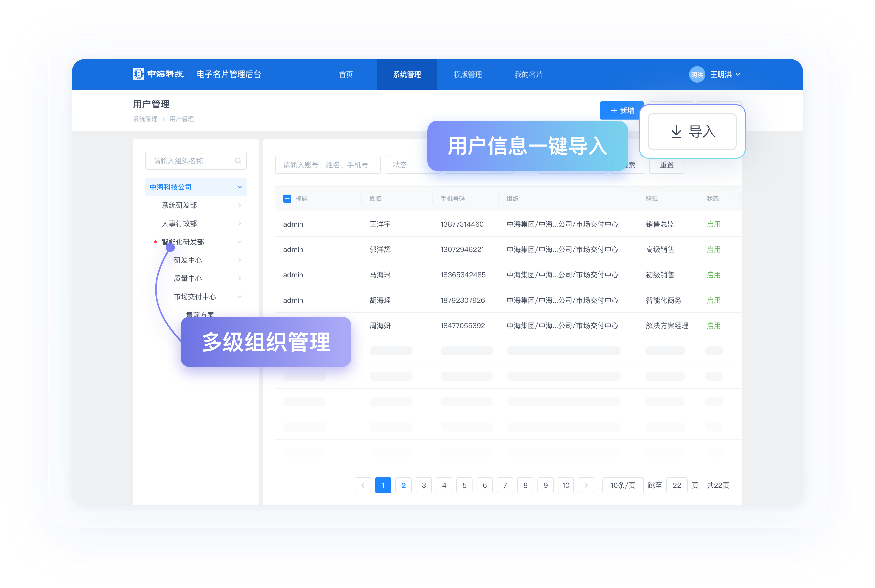Go to the previous page arrow
The width and height of the screenshot is (875, 588).
point(362,485)
